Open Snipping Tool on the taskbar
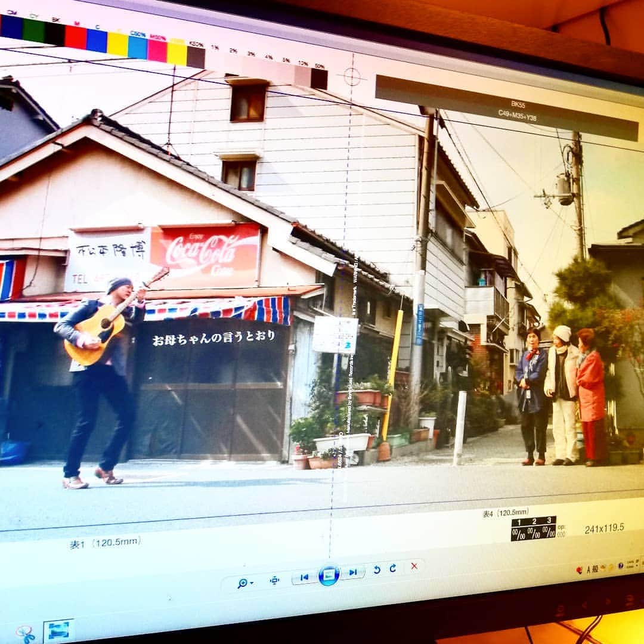 click(26, 634)
